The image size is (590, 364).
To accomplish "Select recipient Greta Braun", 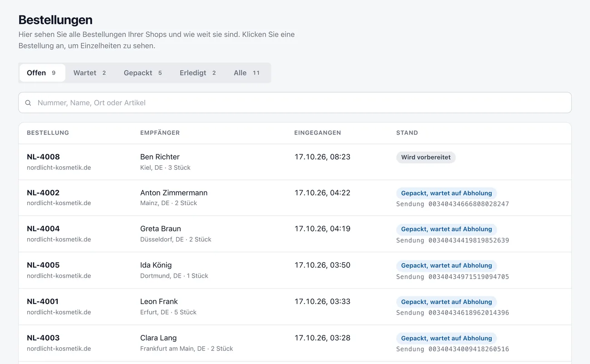I will (x=161, y=229).
